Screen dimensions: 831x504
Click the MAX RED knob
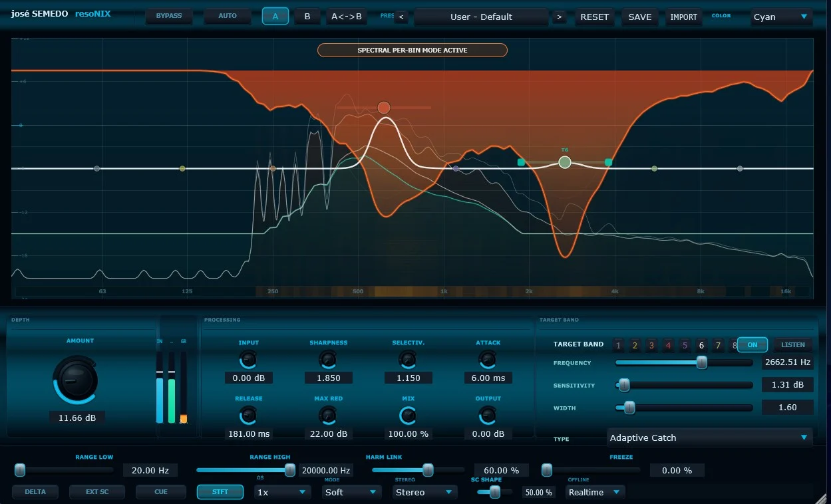pos(328,416)
